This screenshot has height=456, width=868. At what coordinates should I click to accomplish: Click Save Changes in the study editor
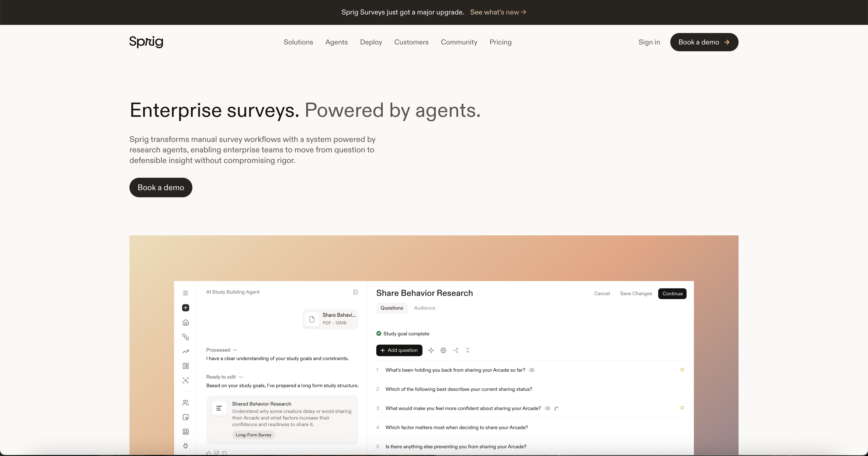(x=636, y=294)
